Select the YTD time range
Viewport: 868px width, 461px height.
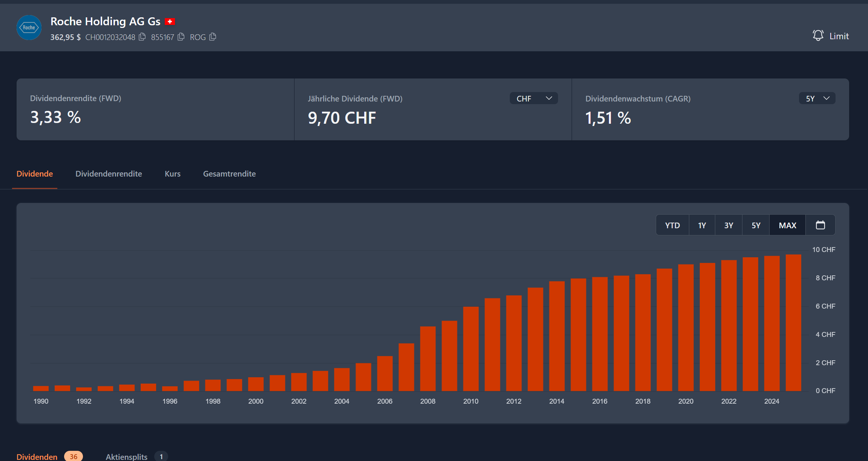[672, 225]
